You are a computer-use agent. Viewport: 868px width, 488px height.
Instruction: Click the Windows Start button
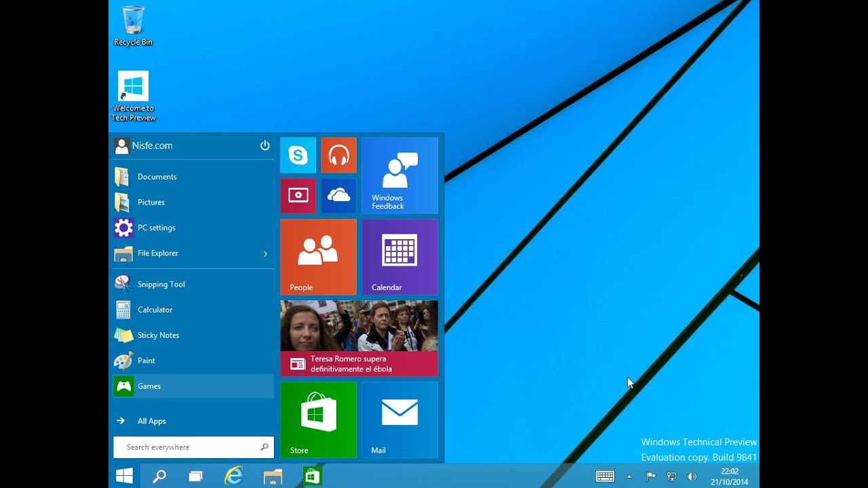tap(124, 476)
